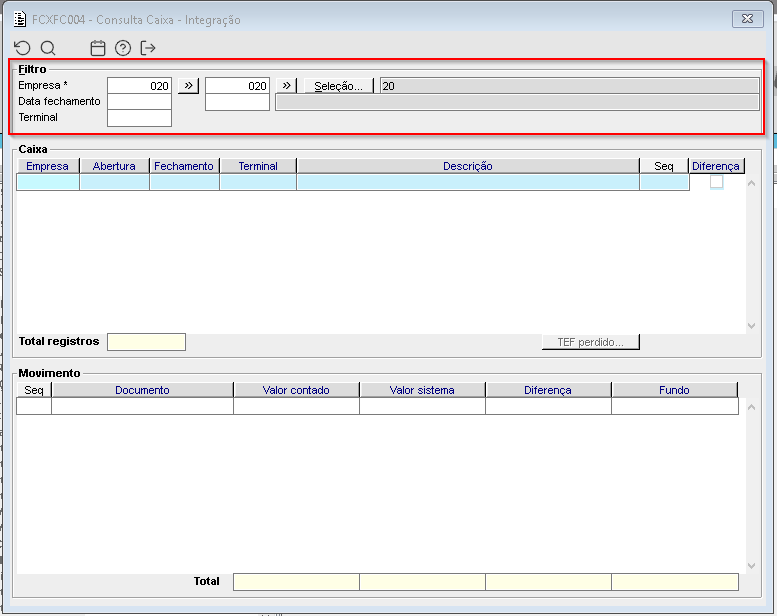Click the Documento cell in first Movimento row
Screen dimensions: 777x616
[142, 406]
